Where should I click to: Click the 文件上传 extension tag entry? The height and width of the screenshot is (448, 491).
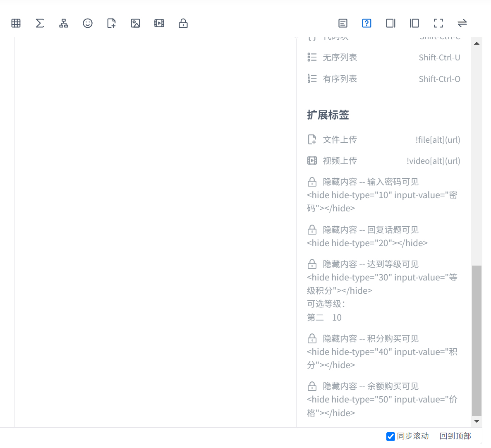(x=383, y=139)
